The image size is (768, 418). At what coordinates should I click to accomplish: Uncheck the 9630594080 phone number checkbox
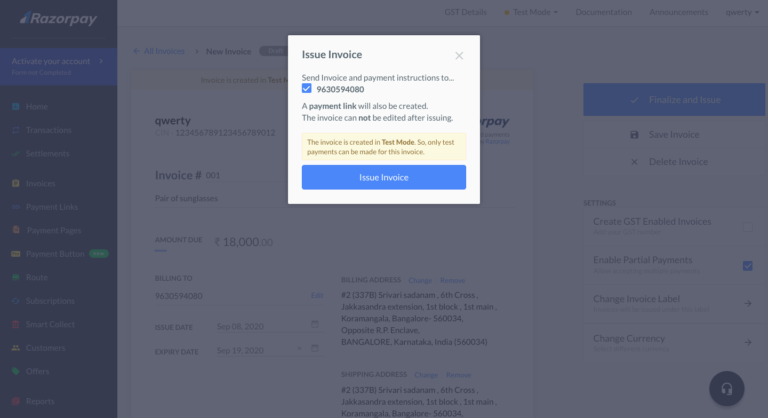point(307,89)
